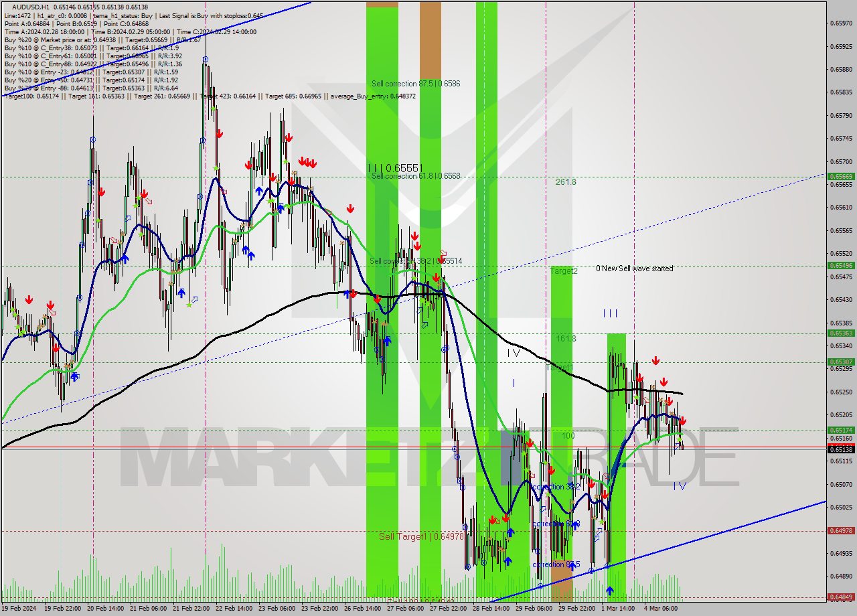This screenshot has height=616, width=857.
Task: Click the blue up arrow below the 1 Mar candle
Action: click(609, 591)
